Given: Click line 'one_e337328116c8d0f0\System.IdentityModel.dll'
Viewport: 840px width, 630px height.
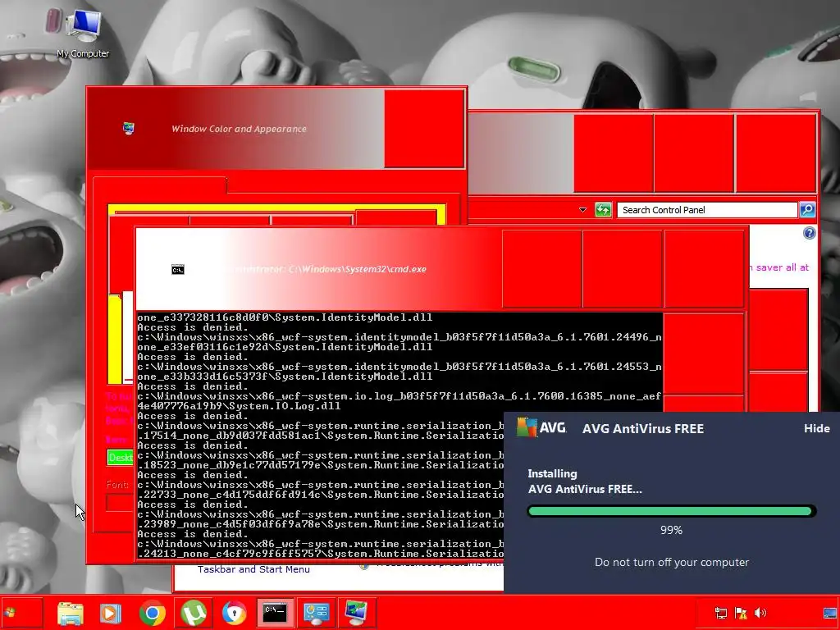Looking at the screenshot, I should tap(285, 317).
